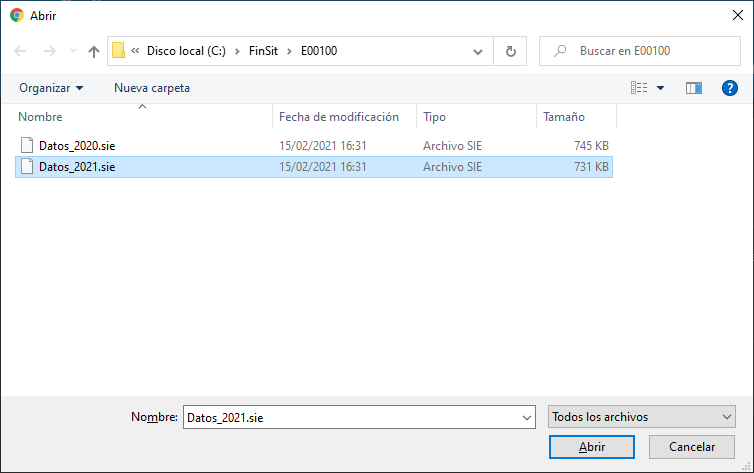Navigate to FinSit folder in path
754x473 pixels.
point(263,50)
